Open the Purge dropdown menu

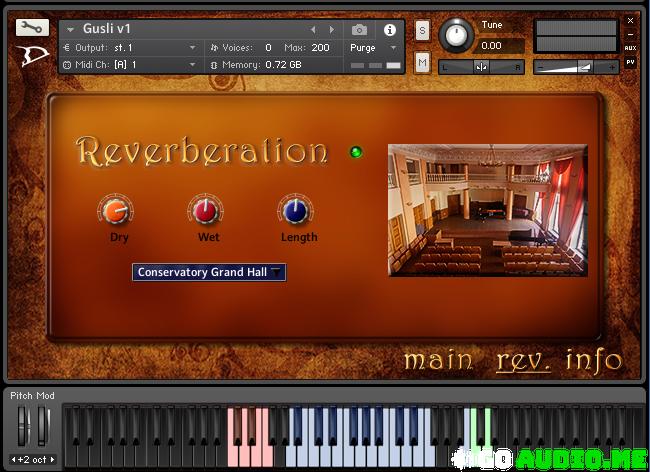[x=374, y=48]
